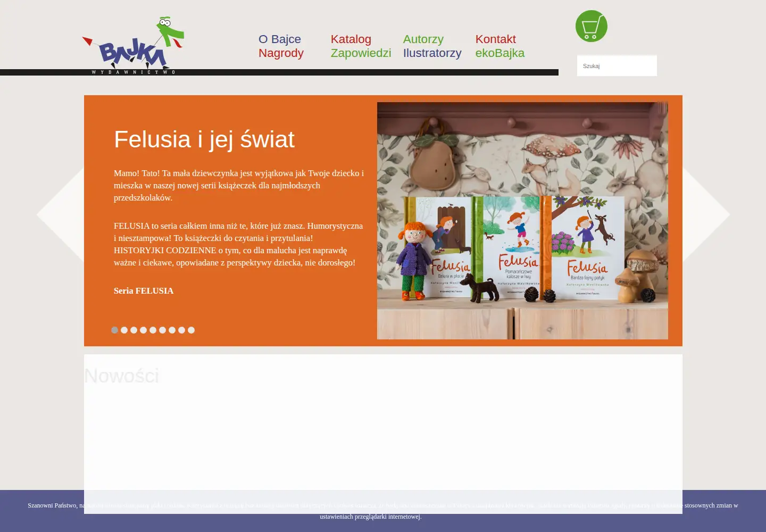Open the Nagrody menu item
The width and height of the screenshot is (766, 532).
pos(281,53)
